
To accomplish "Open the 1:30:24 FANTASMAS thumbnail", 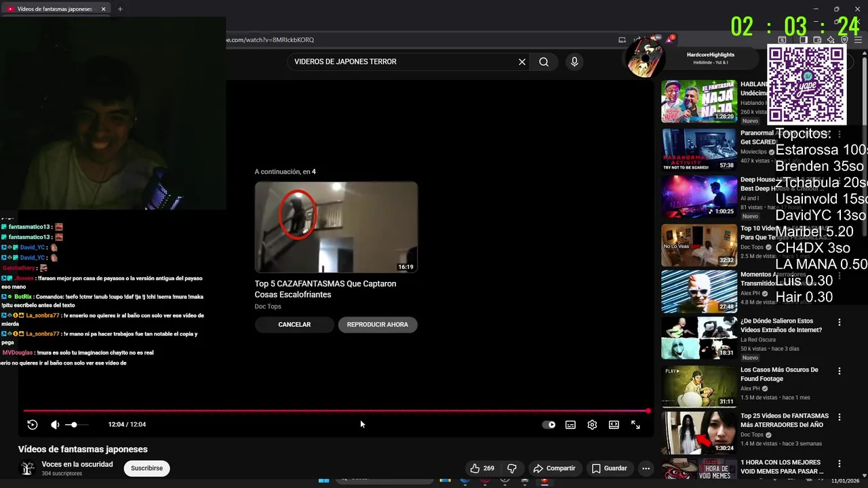I will [x=699, y=433].
